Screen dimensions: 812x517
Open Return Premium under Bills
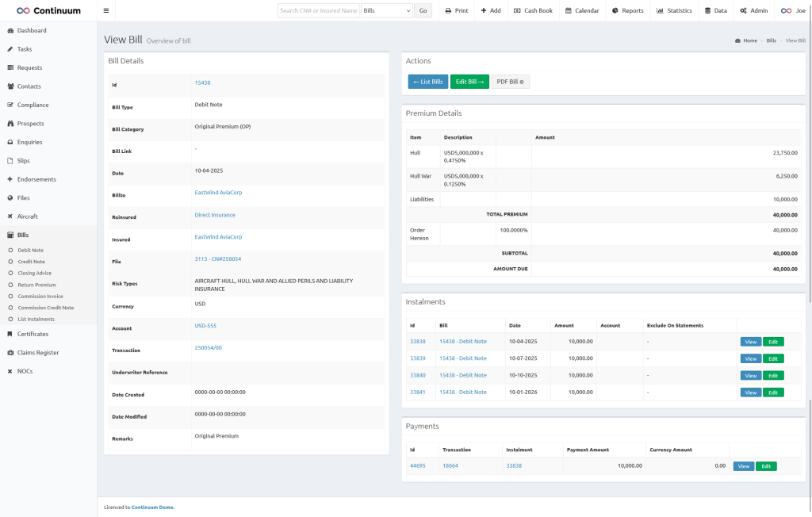36,285
